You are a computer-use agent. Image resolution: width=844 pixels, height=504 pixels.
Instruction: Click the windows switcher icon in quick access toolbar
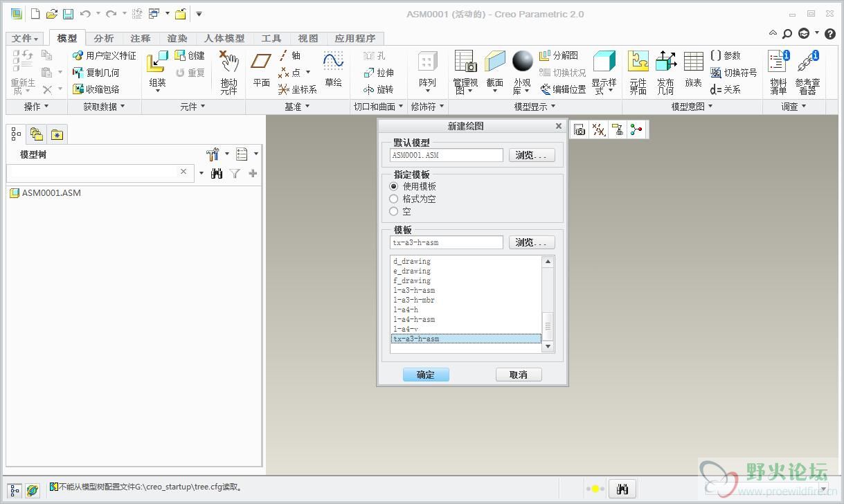coord(154,14)
